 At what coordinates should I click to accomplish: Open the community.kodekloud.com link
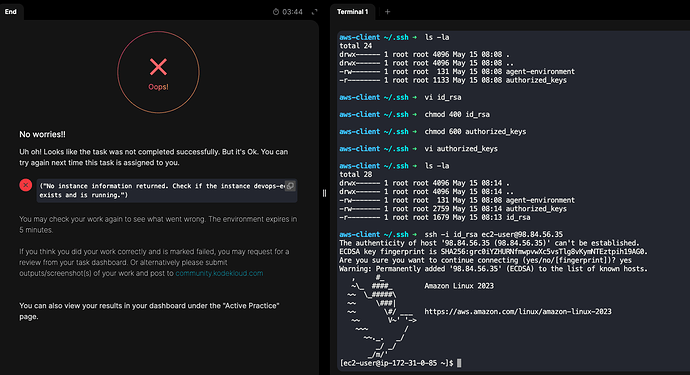click(x=219, y=273)
